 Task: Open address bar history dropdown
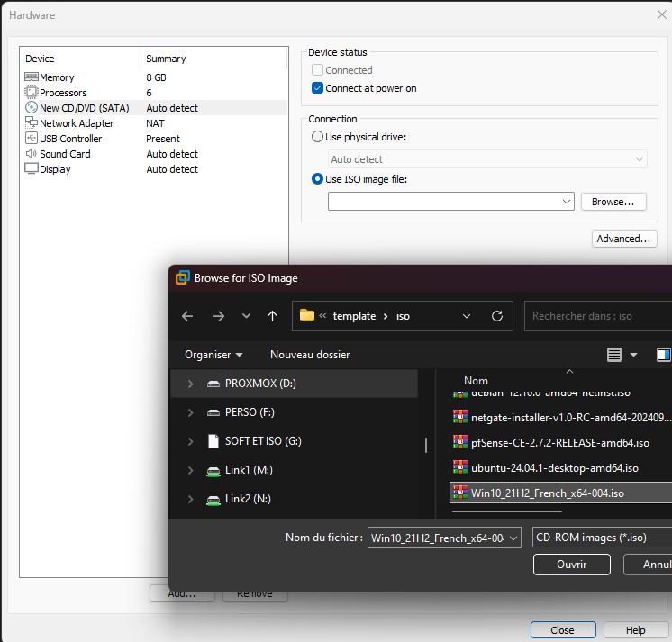pos(467,316)
